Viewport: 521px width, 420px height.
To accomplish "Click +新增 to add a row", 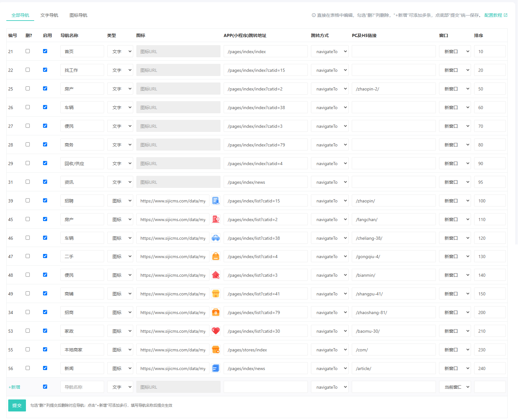I will tap(14, 387).
